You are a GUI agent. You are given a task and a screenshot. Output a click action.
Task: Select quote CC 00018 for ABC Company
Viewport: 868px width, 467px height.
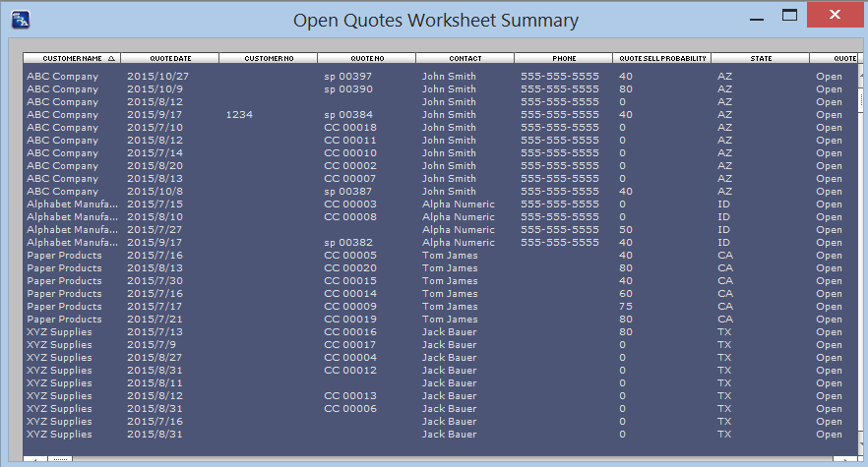[349, 128]
